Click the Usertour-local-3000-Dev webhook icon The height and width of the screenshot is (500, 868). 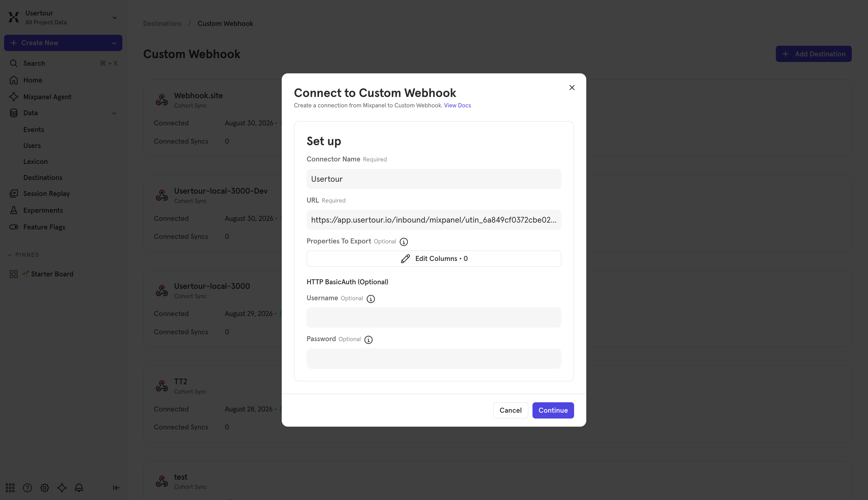(162, 195)
